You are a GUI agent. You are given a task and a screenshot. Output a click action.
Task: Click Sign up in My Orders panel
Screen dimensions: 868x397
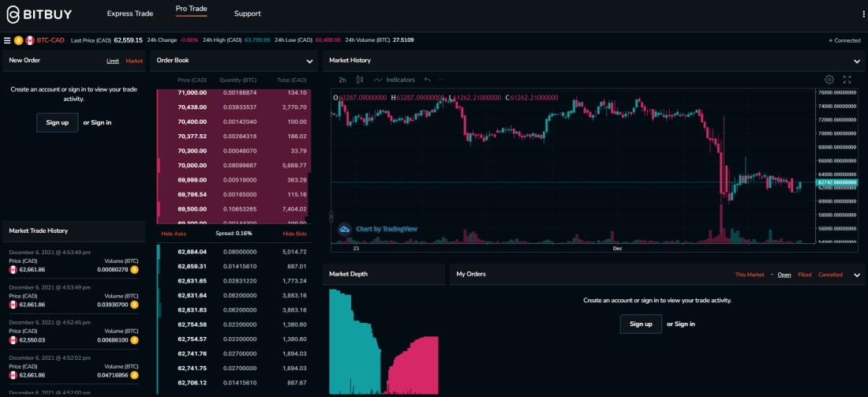coord(641,324)
